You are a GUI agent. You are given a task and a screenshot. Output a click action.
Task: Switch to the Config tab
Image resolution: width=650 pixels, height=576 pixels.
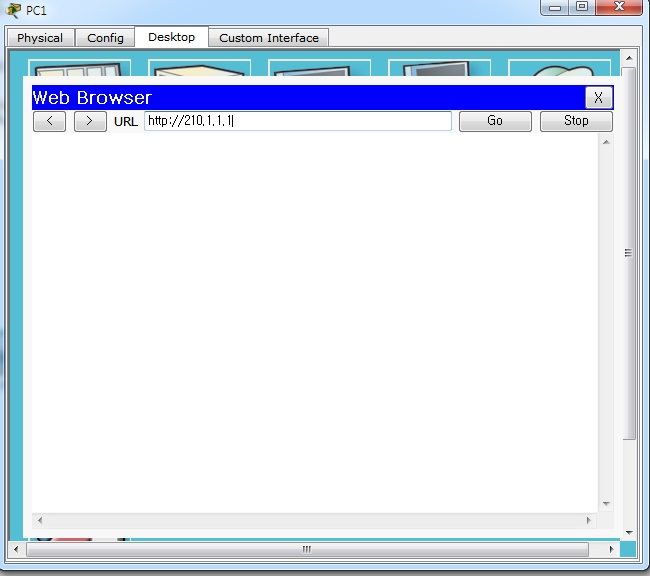pos(105,38)
